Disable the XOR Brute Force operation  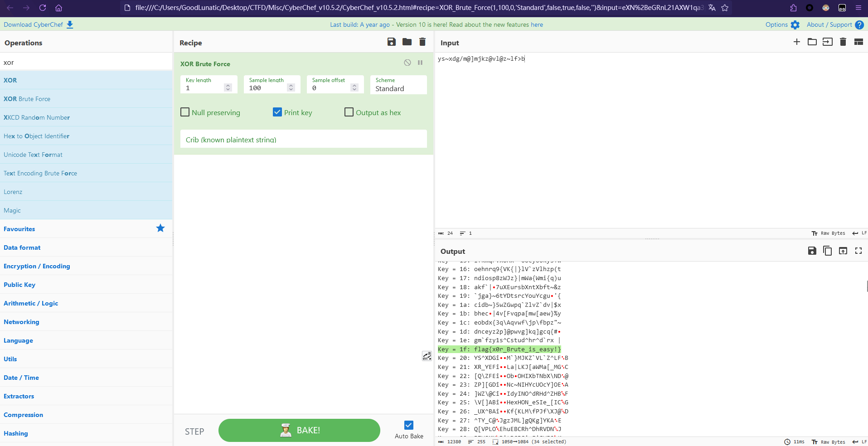click(x=407, y=63)
